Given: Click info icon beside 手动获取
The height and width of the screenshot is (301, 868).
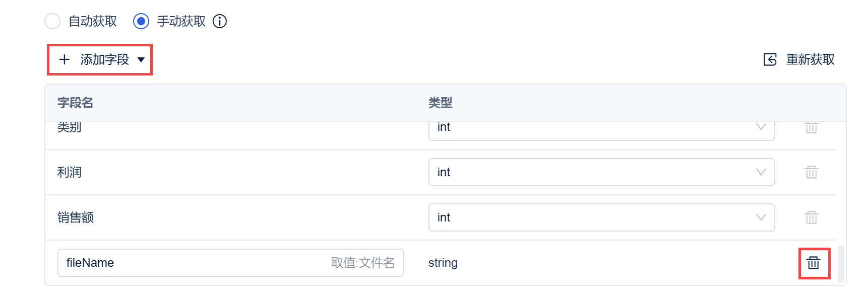Looking at the screenshot, I should 220,21.
